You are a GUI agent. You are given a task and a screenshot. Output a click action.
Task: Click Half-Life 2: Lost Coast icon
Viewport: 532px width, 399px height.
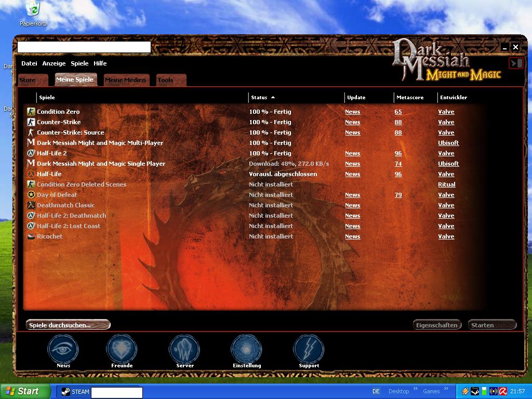point(31,225)
